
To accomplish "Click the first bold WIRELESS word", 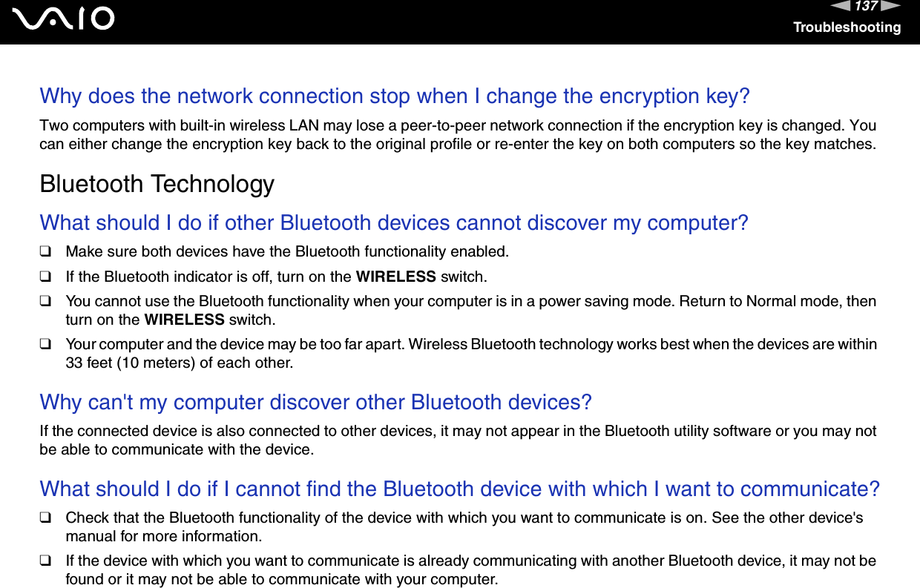I will coord(396,277).
